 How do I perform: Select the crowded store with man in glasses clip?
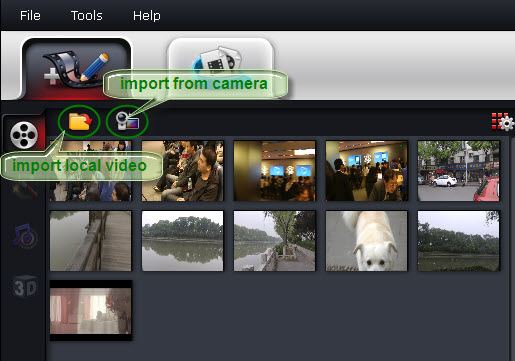(x=366, y=171)
